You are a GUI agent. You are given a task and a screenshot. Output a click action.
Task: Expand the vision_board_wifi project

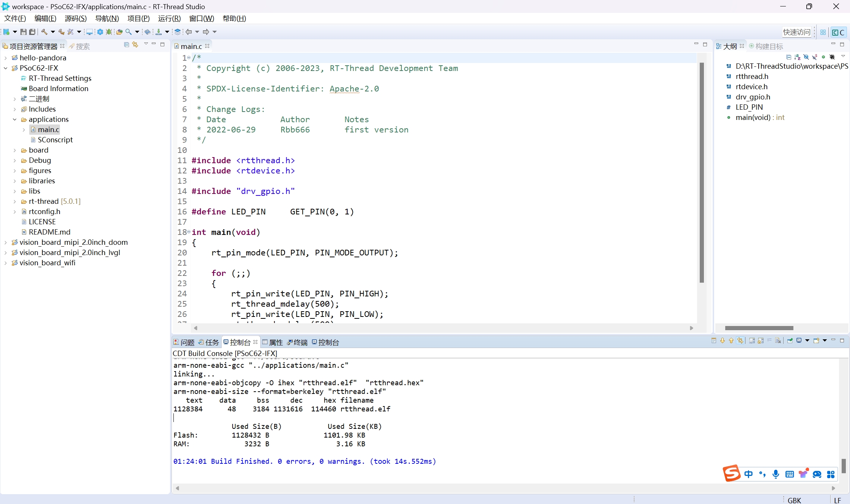[x=5, y=263]
